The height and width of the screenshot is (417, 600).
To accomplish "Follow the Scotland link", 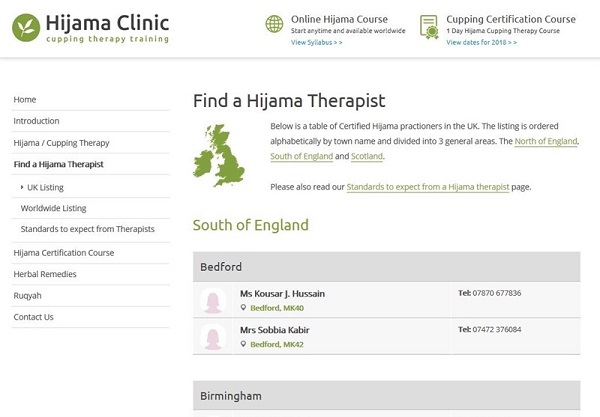I will point(367,157).
